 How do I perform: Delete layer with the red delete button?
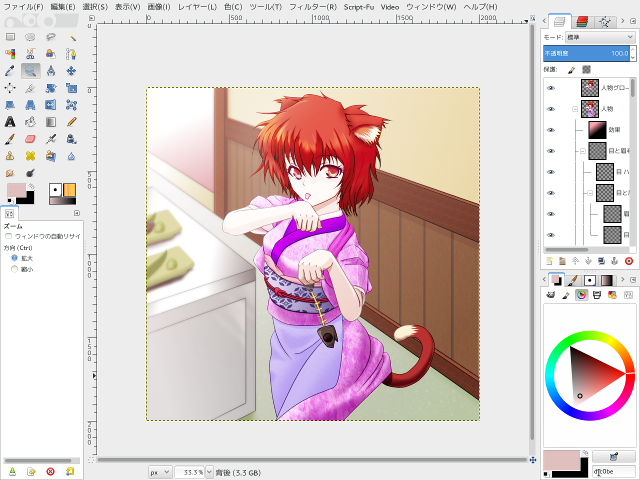[x=629, y=261]
